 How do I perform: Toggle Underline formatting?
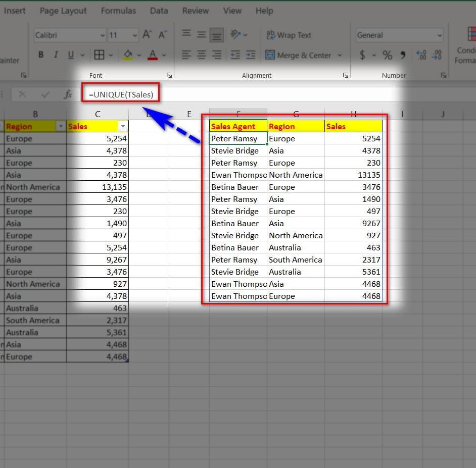pos(70,55)
